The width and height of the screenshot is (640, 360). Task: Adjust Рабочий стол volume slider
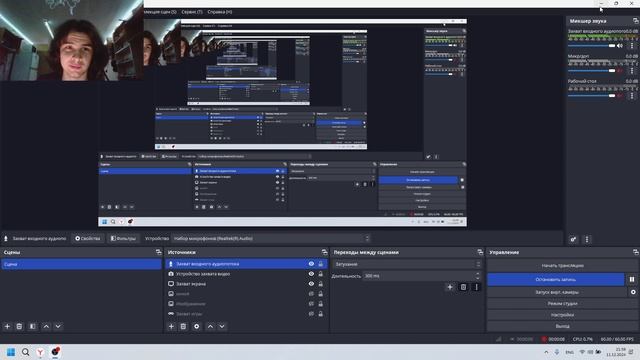591,96
